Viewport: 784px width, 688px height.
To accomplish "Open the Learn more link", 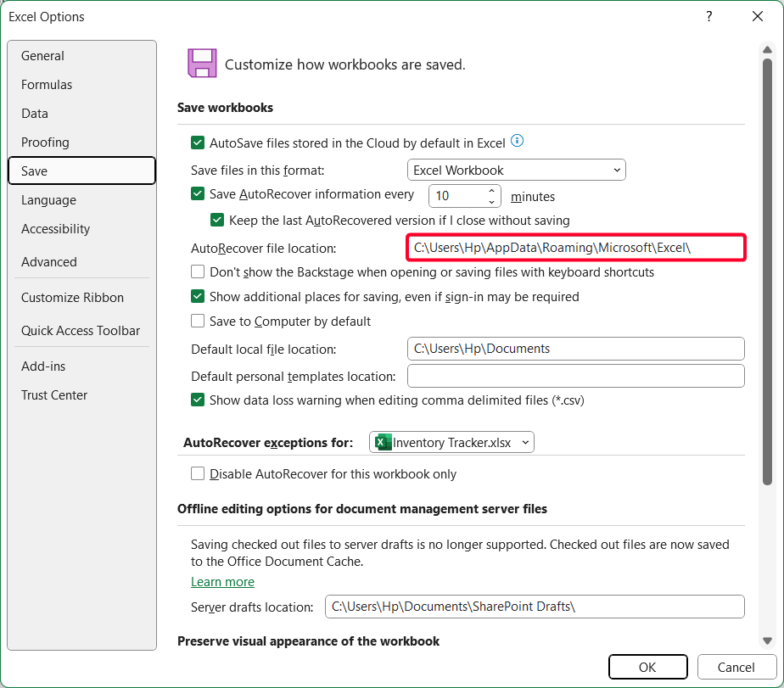I will [x=222, y=582].
